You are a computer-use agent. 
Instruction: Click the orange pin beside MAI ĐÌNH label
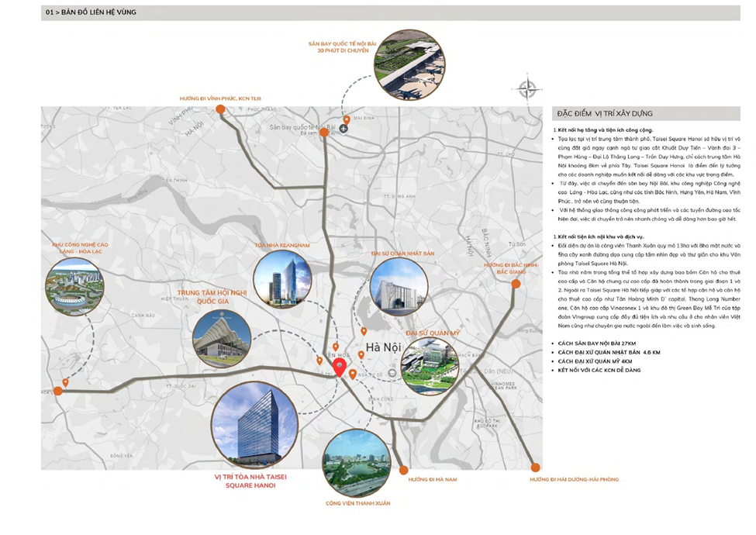tap(347, 120)
